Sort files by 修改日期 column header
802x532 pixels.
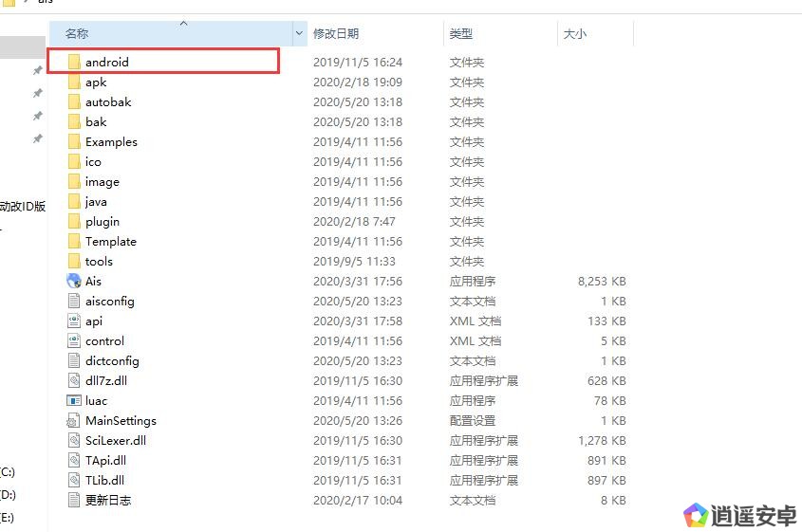click(336, 33)
